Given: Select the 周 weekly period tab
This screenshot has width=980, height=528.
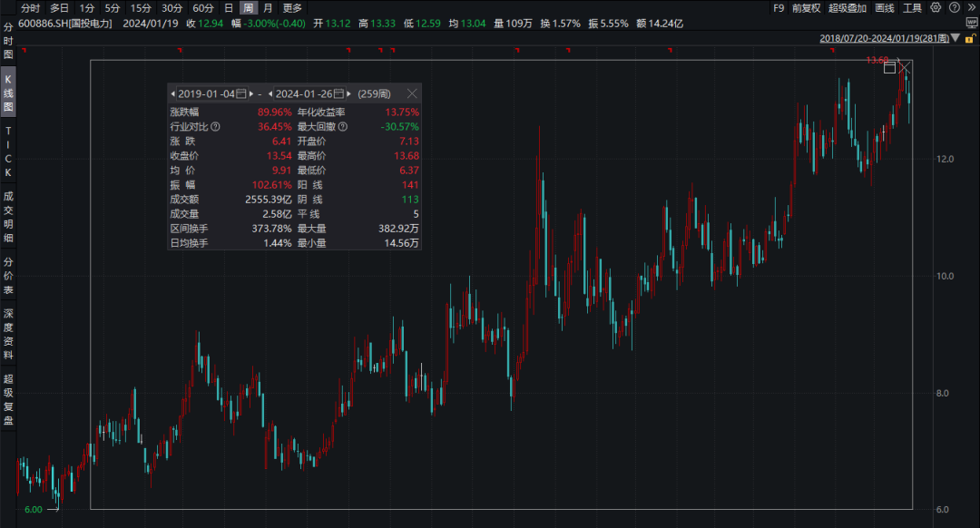Looking at the screenshot, I should (x=249, y=8).
